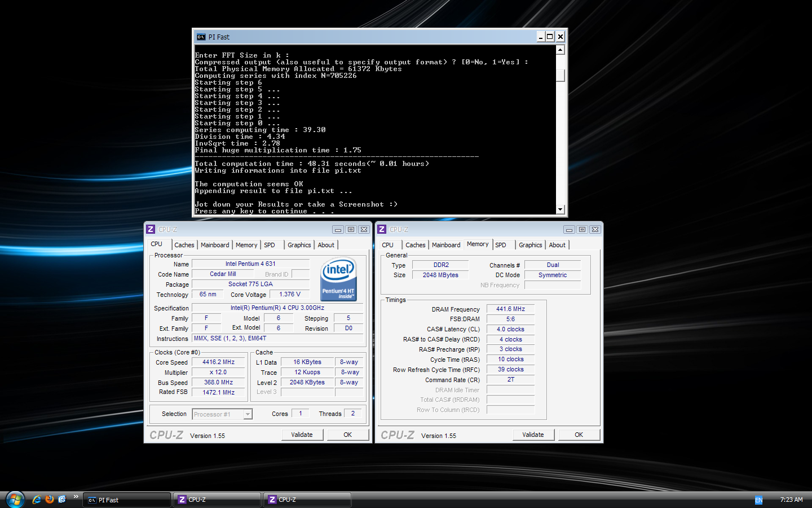Open Caches tab in right CPU-Z
812x508 pixels.
tap(416, 245)
